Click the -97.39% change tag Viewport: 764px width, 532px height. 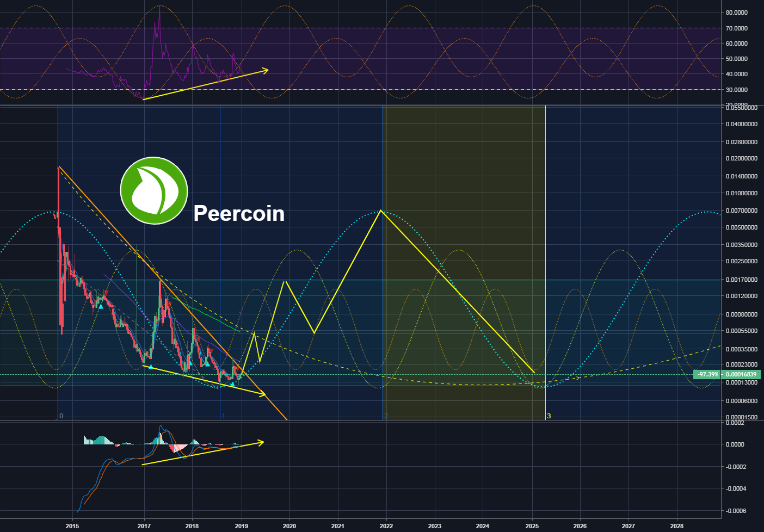(708, 374)
